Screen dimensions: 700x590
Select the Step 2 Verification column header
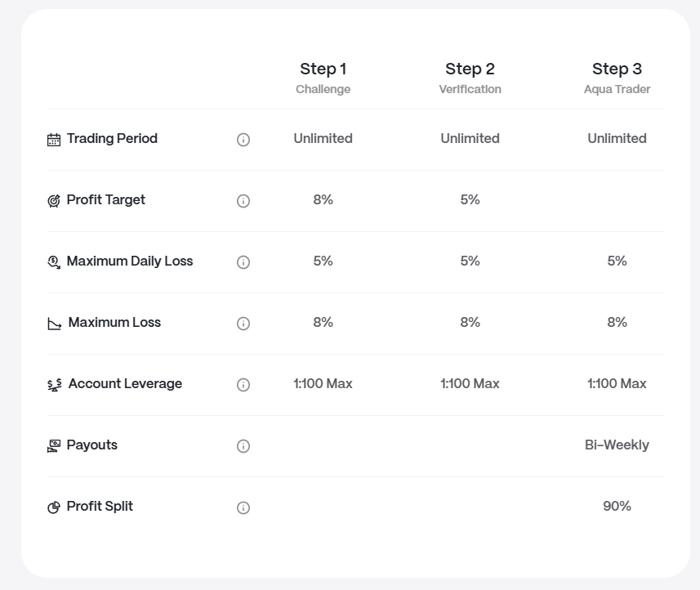[x=470, y=78]
